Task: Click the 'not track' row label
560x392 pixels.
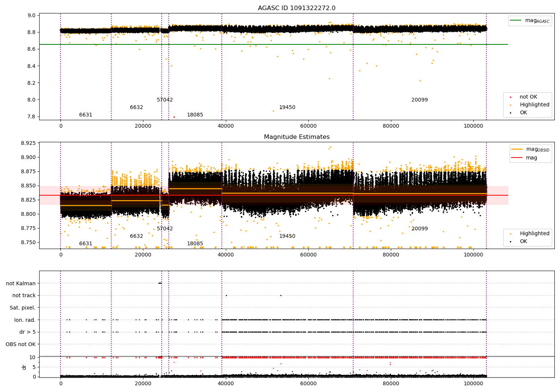Action: [x=24, y=295]
